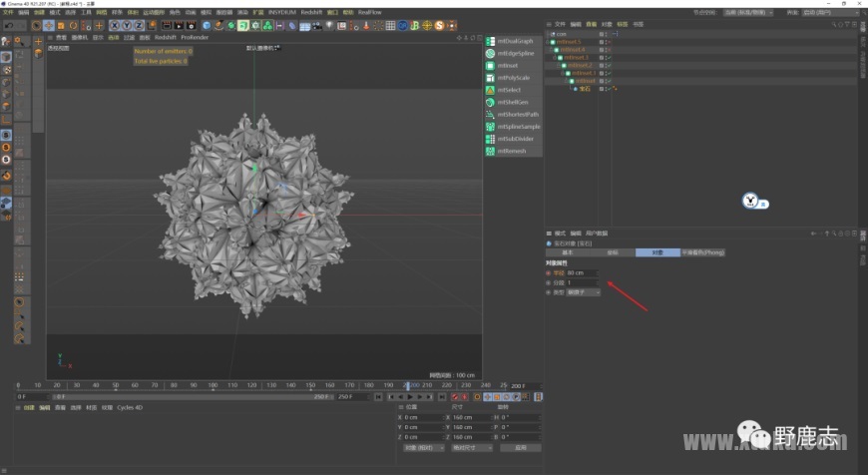Collapse mtInset.1 tree node

(563, 73)
